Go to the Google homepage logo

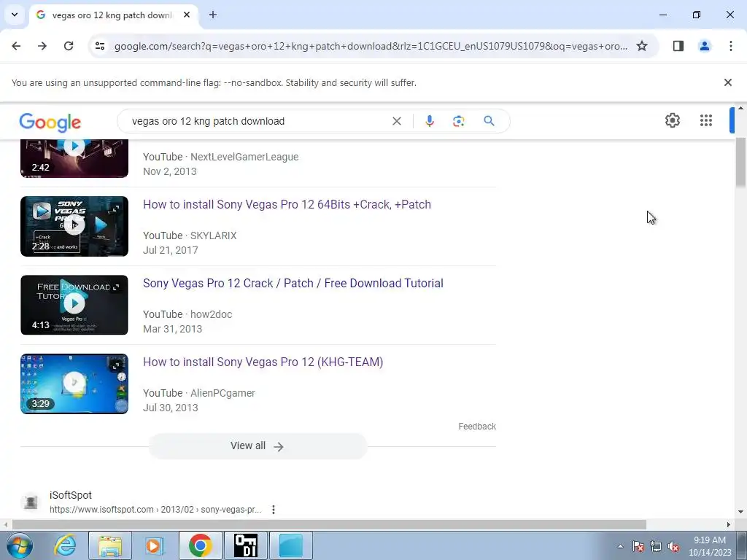point(50,122)
